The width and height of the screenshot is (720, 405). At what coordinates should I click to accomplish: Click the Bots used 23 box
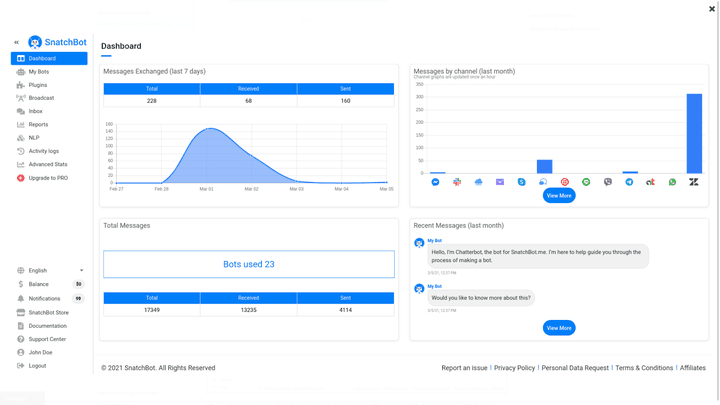[249, 264]
